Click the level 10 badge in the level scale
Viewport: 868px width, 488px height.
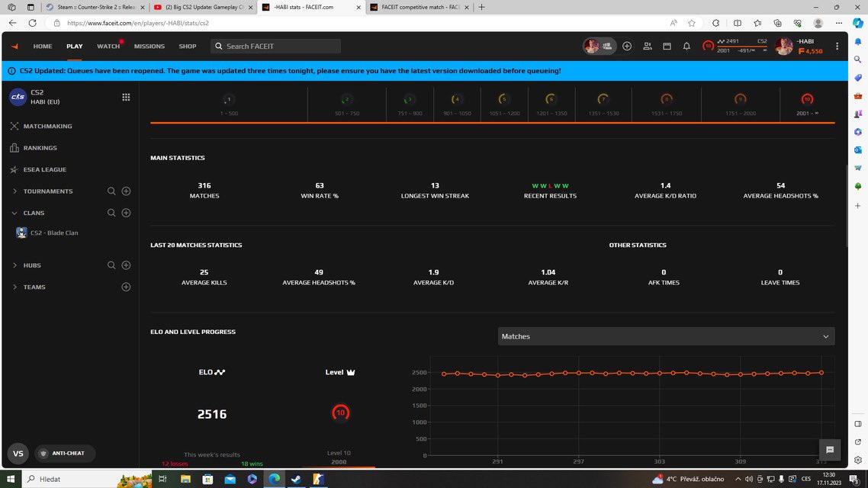coord(807,100)
